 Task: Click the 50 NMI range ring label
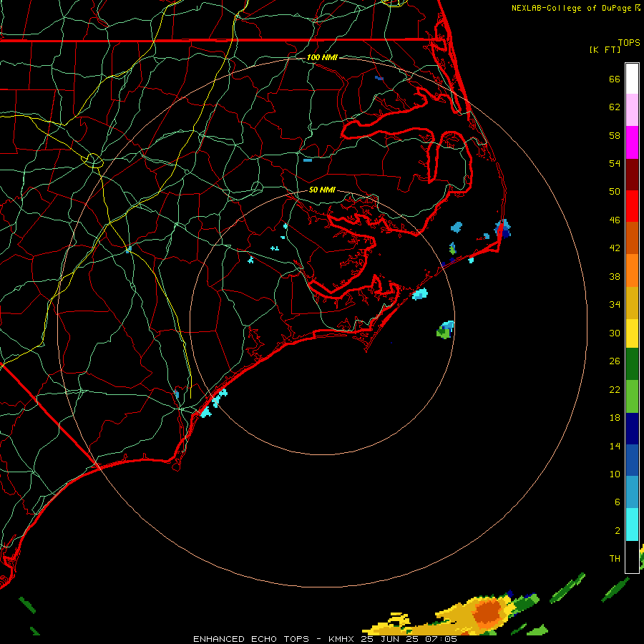point(322,190)
